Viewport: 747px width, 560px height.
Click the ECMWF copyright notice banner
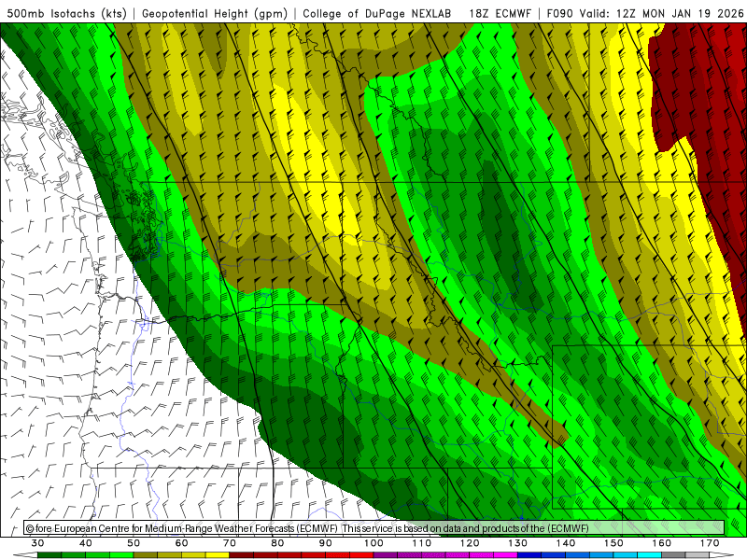[x=374, y=528]
